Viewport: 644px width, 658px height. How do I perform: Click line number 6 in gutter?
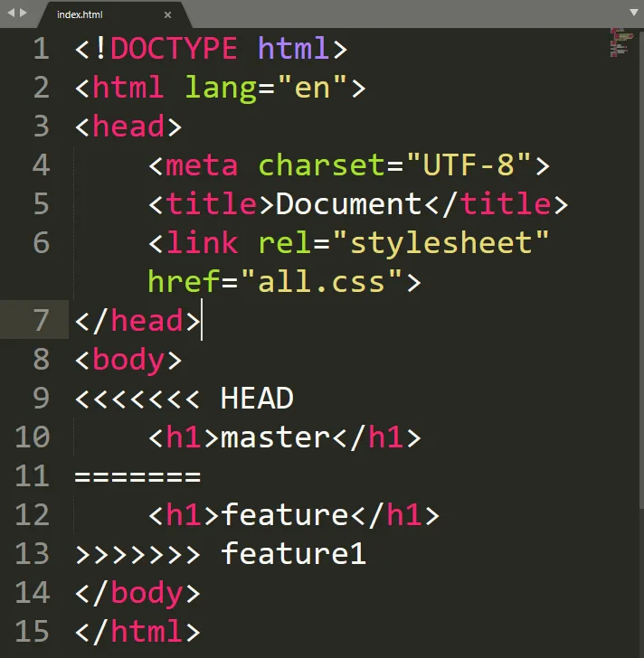coord(41,242)
